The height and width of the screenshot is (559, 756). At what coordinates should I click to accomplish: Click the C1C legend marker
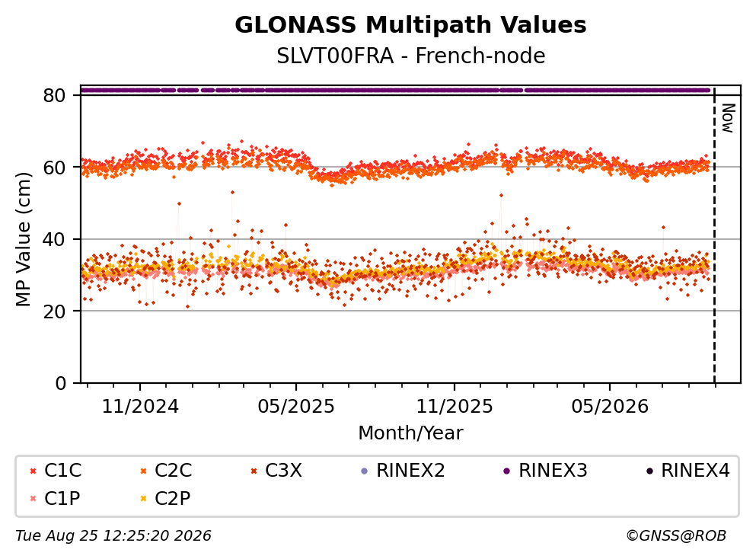tap(33, 471)
